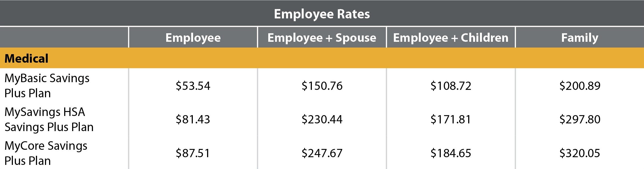Select the $230.44 rate cell
The height and width of the screenshot is (169, 644).
tap(322, 119)
